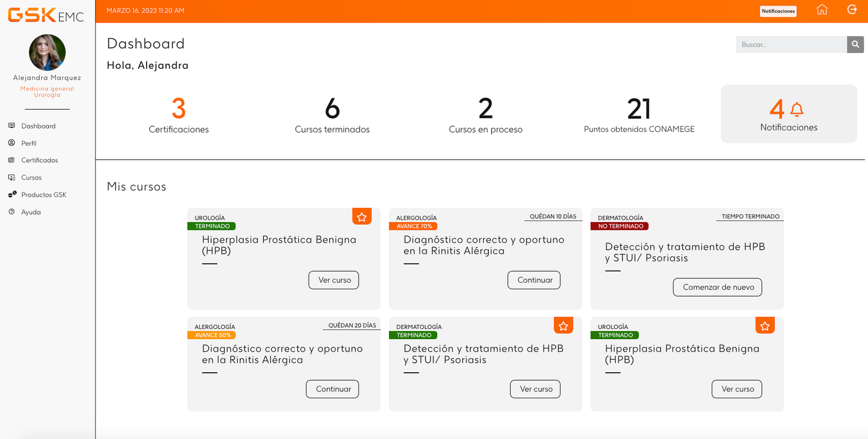This screenshot has height=439, width=868.
Task: Toggle favorite star on Dermatología Terminado course
Action: point(563,326)
